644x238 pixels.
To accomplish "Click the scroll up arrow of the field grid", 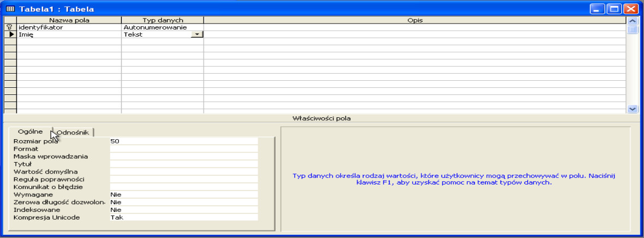I will coord(633,21).
